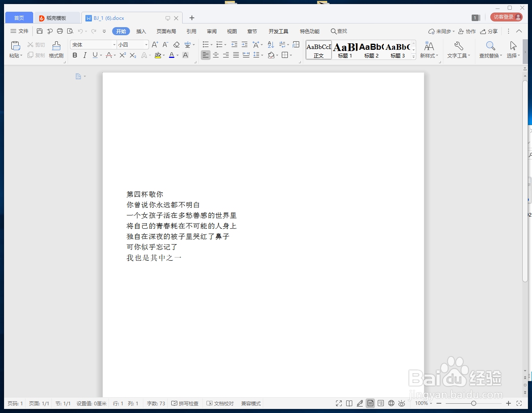Switch to the 插入 ribbon tab

(141, 31)
